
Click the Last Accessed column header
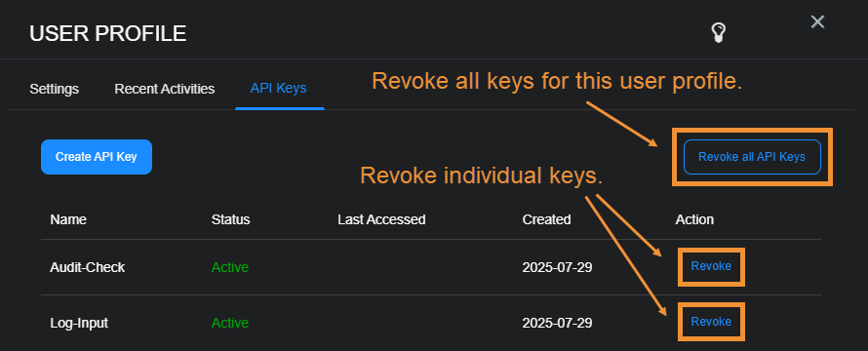tap(381, 219)
